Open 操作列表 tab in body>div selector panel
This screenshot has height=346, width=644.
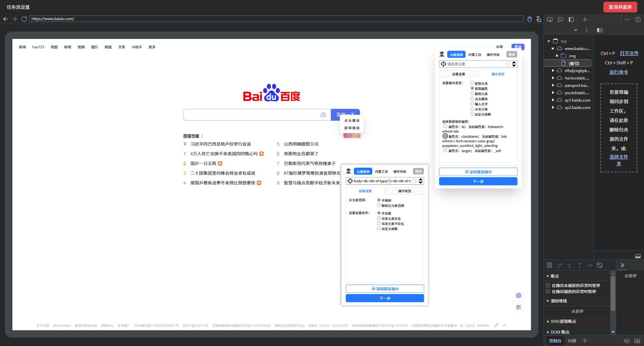(x=399, y=172)
